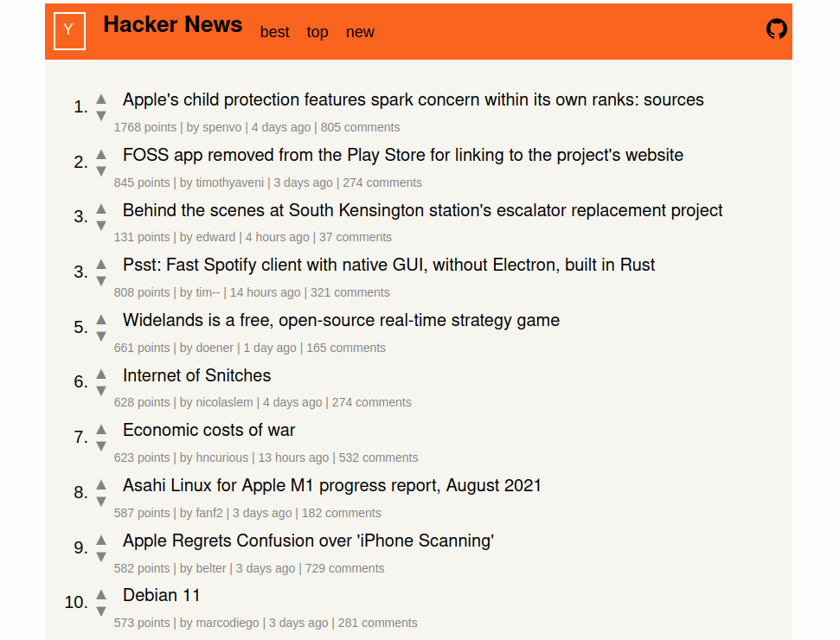Upvote the Economic costs of war story
The height and width of the screenshot is (640, 840).
pyautogui.click(x=101, y=430)
